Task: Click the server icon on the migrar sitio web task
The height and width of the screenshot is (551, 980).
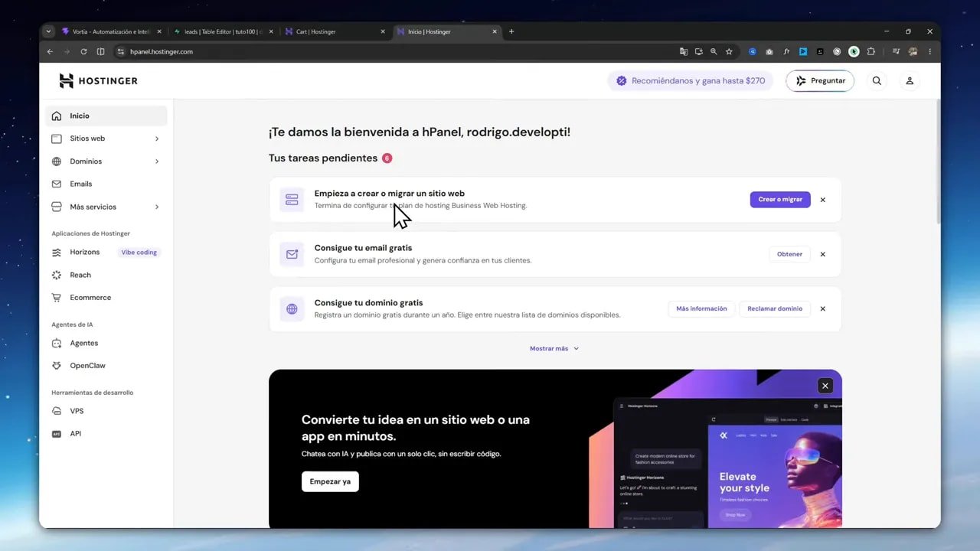Action: pyautogui.click(x=292, y=200)
